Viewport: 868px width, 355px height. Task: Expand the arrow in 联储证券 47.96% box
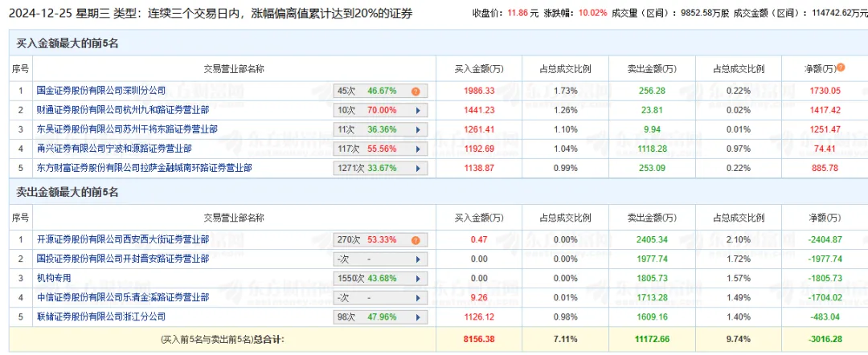pos(418,316)
